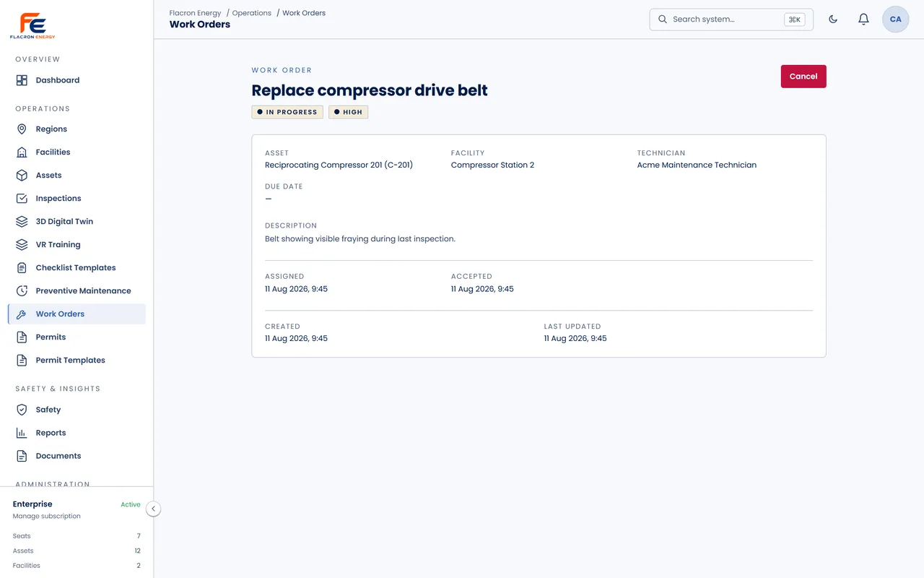Click the Replace compressor drive belt title
Viewport: 924px width, 578px height.
370,90
